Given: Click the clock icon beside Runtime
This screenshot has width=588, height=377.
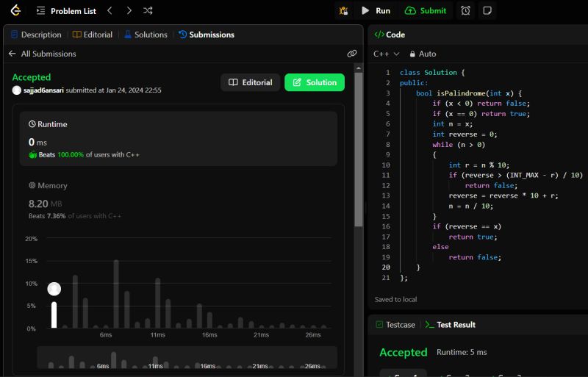Looking at the screenshot, I should pos(32,124).
